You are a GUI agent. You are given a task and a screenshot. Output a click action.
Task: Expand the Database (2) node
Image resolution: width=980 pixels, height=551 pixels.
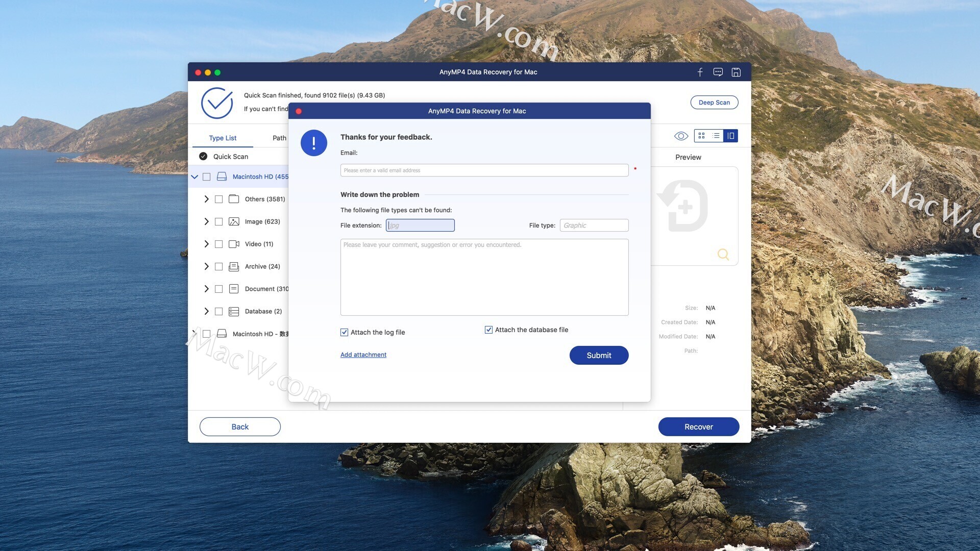pyautogui.click(x=206, y=311)
